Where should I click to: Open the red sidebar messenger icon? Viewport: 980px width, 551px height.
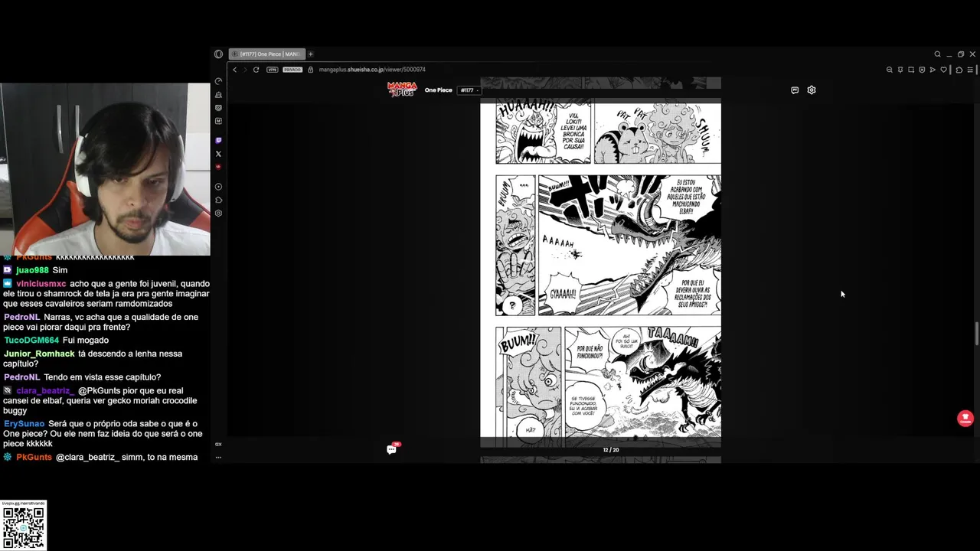pos(218,167)
